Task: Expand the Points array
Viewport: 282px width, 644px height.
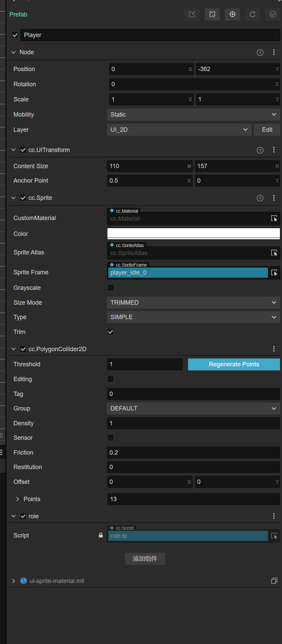Action: pos(17,499)
